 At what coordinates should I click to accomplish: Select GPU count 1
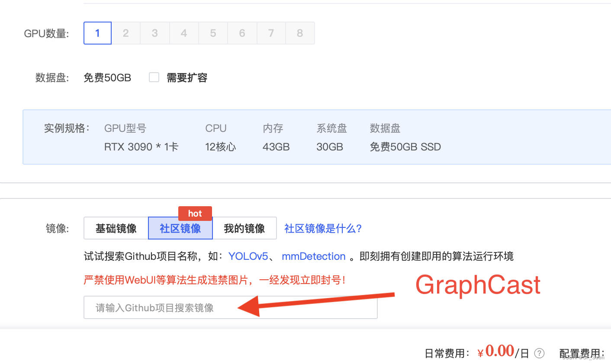point(97,33)
